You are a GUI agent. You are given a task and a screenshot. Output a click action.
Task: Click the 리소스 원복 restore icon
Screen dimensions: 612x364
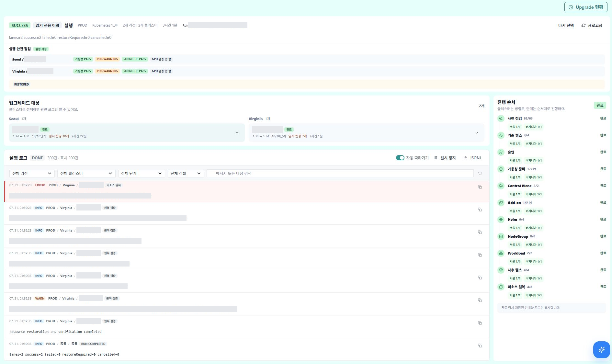pyautogui.click(x=501, y=287)
